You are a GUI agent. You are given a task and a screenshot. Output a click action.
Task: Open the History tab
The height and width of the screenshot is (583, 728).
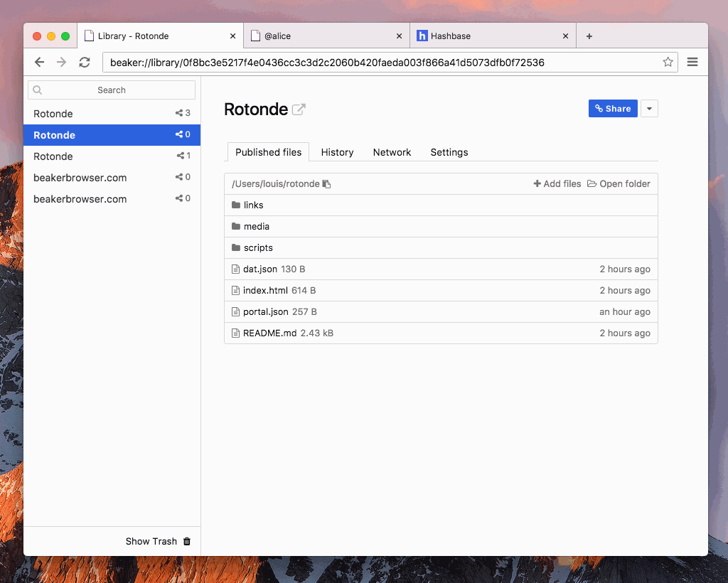pos(338,152)
